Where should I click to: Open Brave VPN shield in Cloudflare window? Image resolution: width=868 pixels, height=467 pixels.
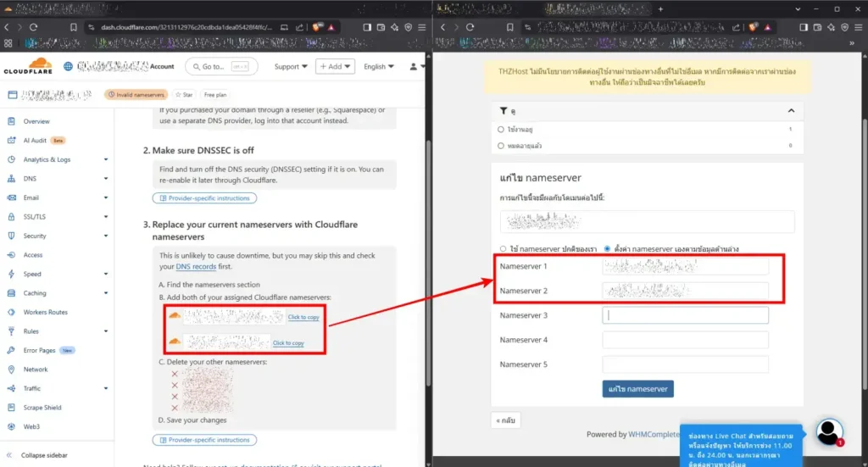[x=408, y=27]
